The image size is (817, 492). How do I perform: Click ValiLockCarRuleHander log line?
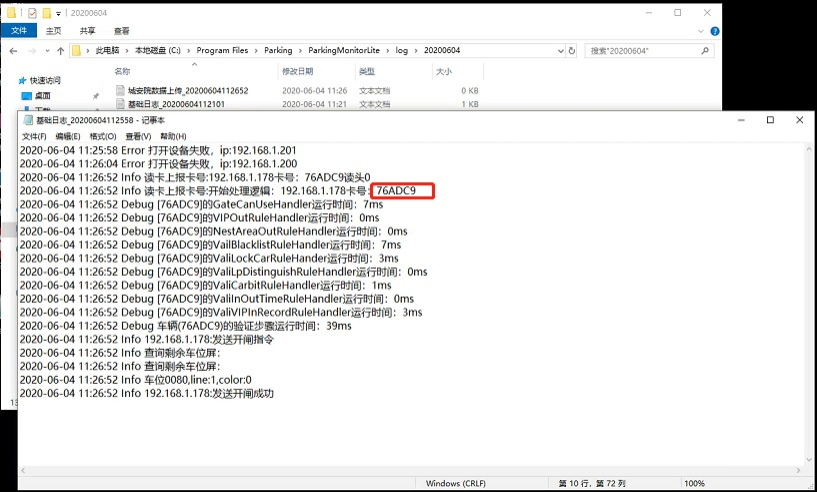coord(209,259)
